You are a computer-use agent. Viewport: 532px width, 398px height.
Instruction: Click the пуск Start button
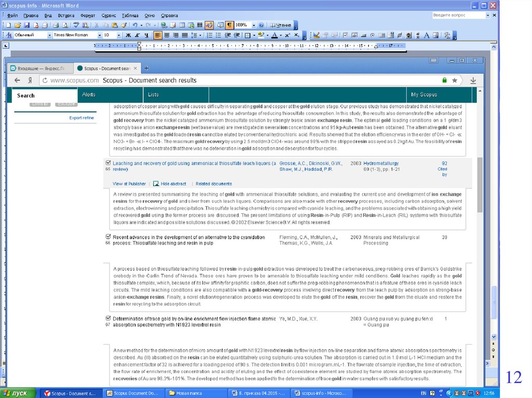(18, 393)
